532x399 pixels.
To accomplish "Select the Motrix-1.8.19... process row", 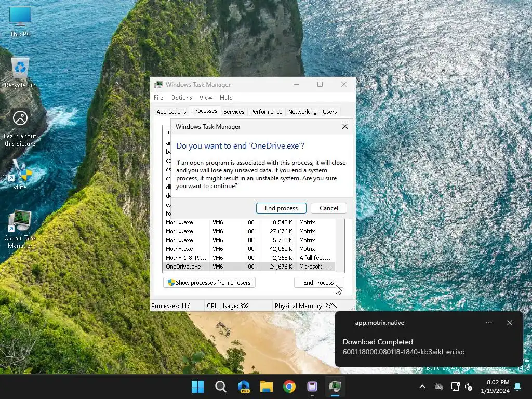I will pyautogui.click(x=249, y=258).
